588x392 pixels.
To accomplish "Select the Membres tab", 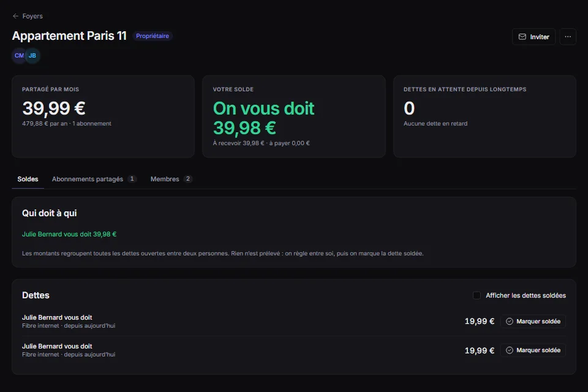I will click(171, 179).
